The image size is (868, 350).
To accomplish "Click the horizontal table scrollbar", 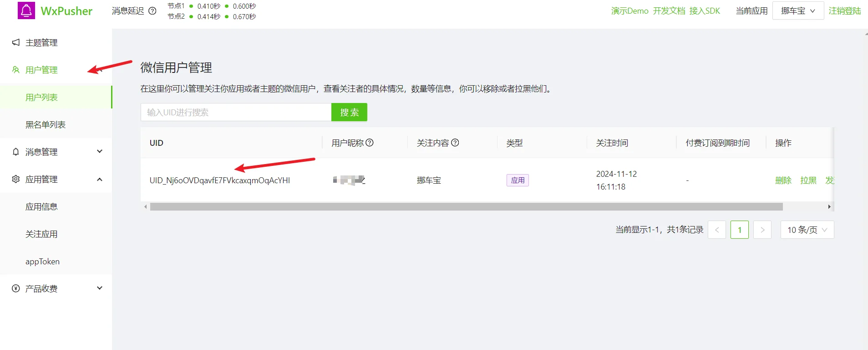I will 466,207.
